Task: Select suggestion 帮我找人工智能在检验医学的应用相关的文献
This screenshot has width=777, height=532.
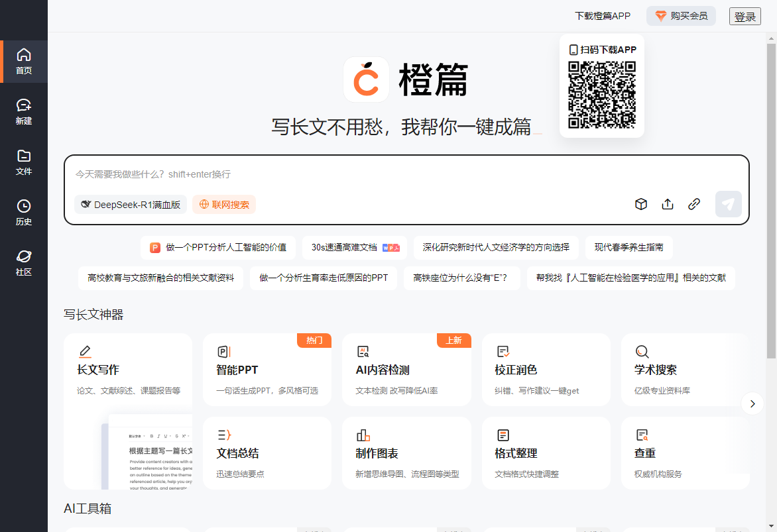Action: pos(631,278)
